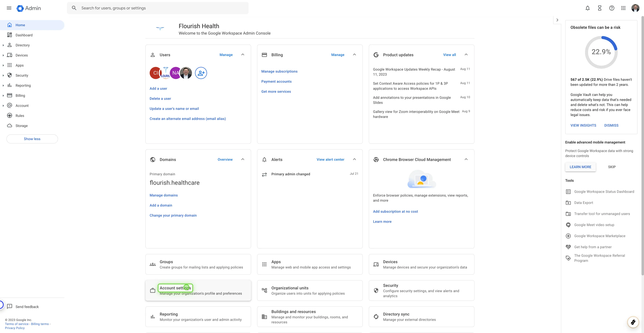Click the Show less button

tap(32, 139)
